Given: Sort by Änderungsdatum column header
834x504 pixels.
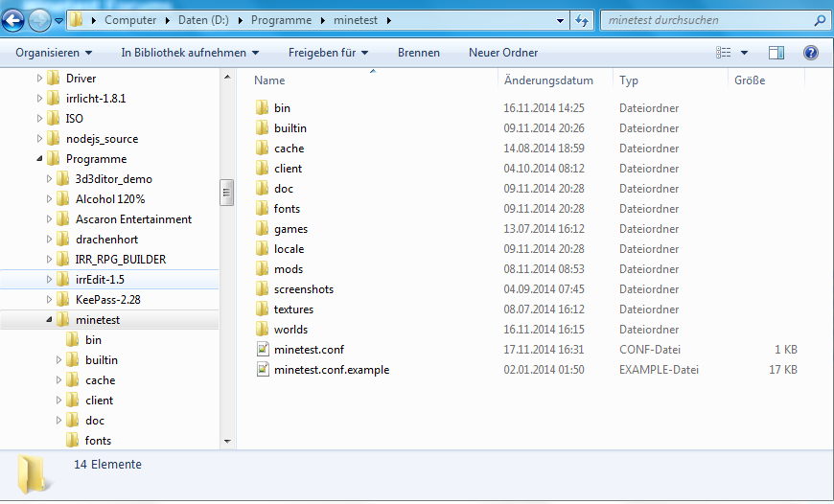Looking at the screenshot, I should 548,81.
